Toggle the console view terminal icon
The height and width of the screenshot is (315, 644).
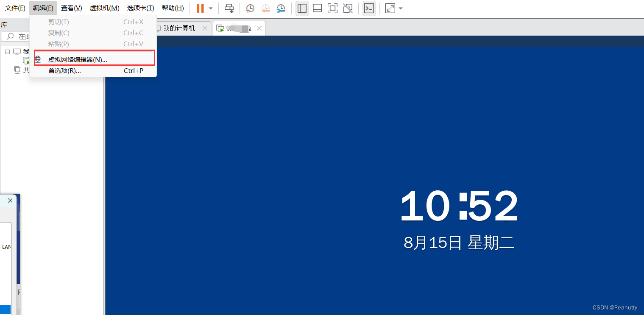pos(369,8)
